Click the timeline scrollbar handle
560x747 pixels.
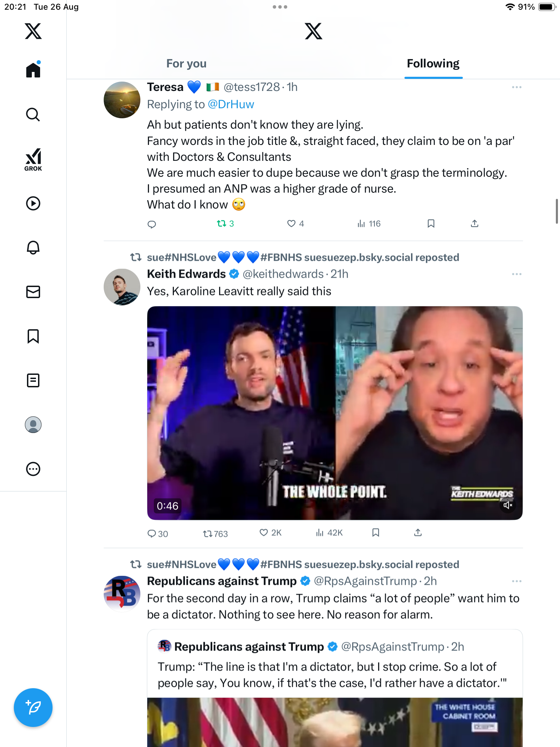[557, 211]
